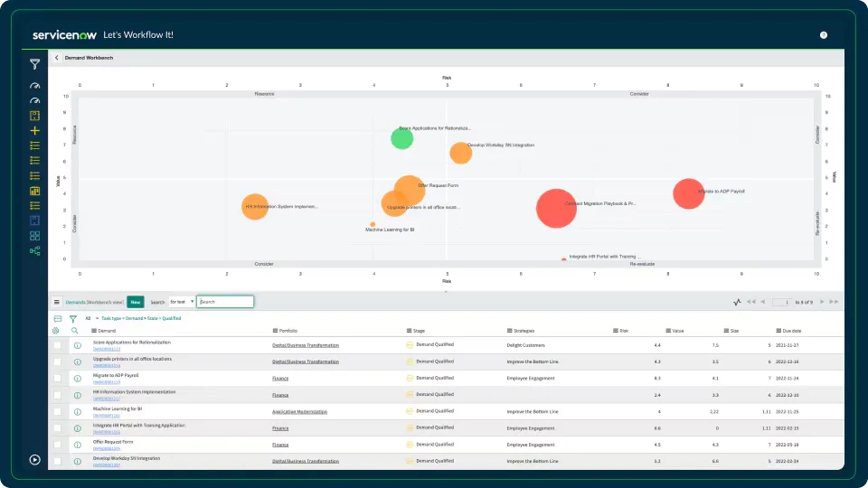Select checkbox for HR Information System Implementation
868x488 pixels.
57,395
